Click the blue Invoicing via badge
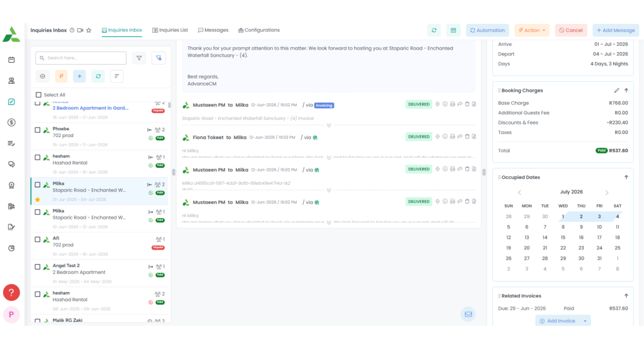This screenshot has width=644, height=362. coord(324,106)
